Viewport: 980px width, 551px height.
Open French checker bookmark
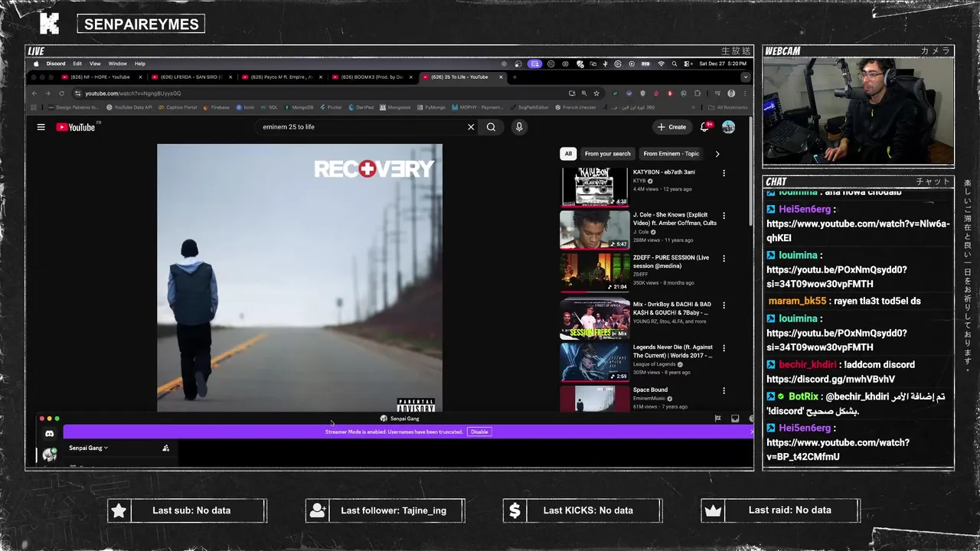(576, 107)
